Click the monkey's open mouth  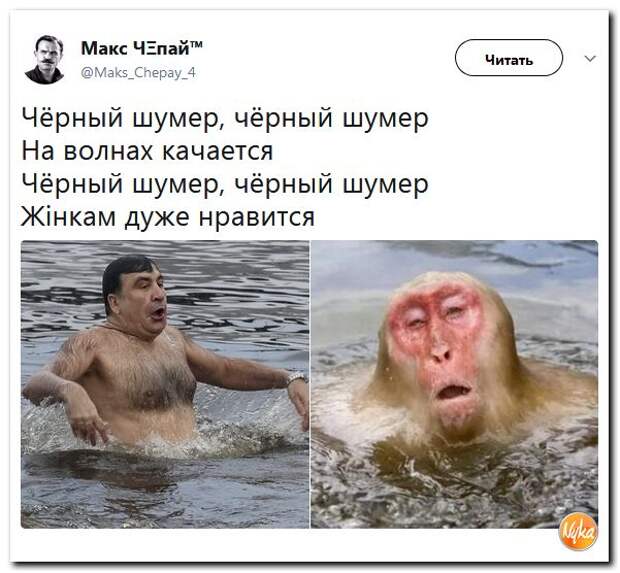453,391
